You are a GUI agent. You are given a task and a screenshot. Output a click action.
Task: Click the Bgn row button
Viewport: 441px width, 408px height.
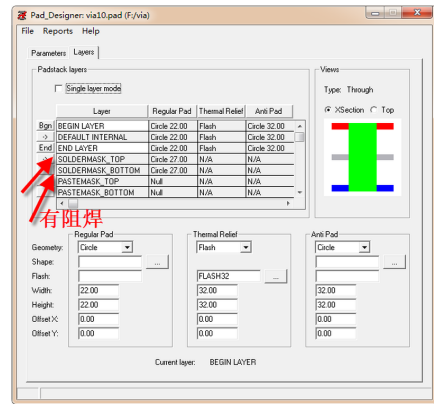click(x=45, y=126)
